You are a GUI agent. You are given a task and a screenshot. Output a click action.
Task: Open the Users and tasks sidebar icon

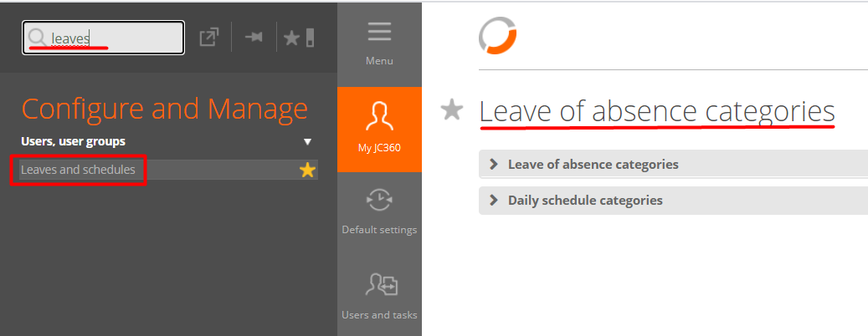[x=379, y=286]
